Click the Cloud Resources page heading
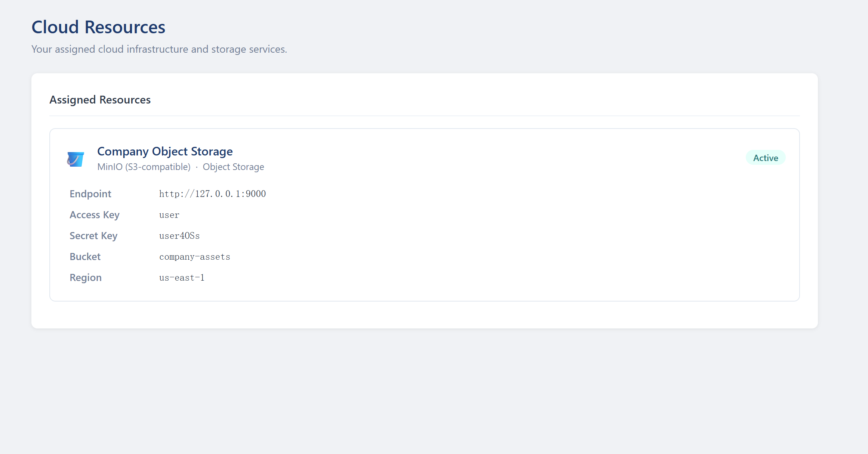The width and height of the screenshot is (868, 454). [98, 27]
